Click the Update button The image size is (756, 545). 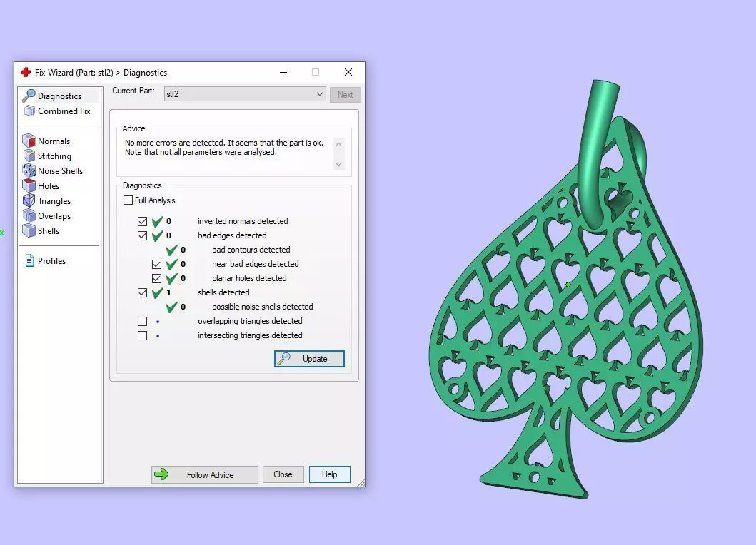click(310, 359)
